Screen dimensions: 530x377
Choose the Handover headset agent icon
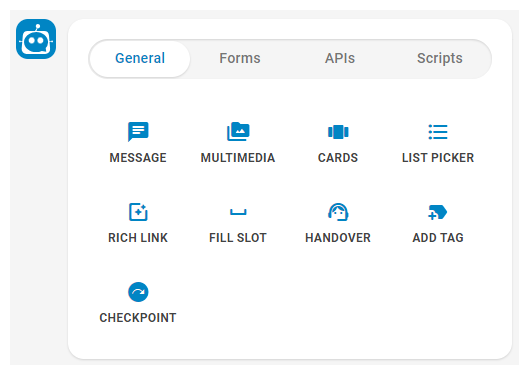[x=338, y=212]
